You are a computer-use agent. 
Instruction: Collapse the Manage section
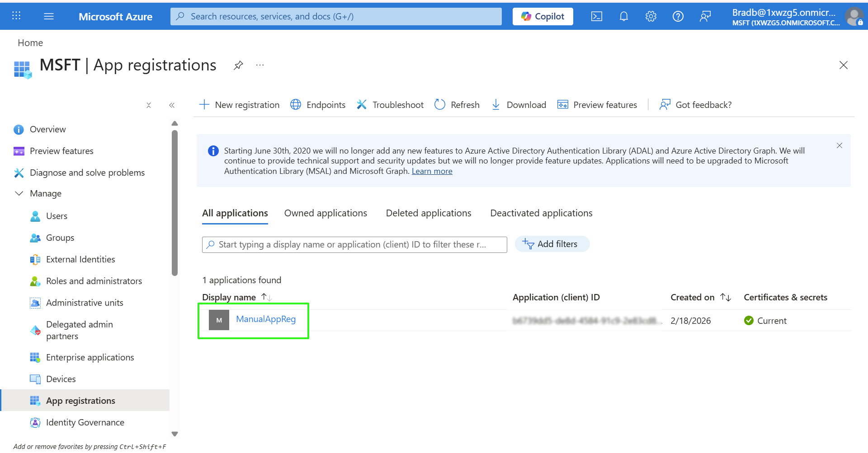pyautogui.click(x=19, y=193)
